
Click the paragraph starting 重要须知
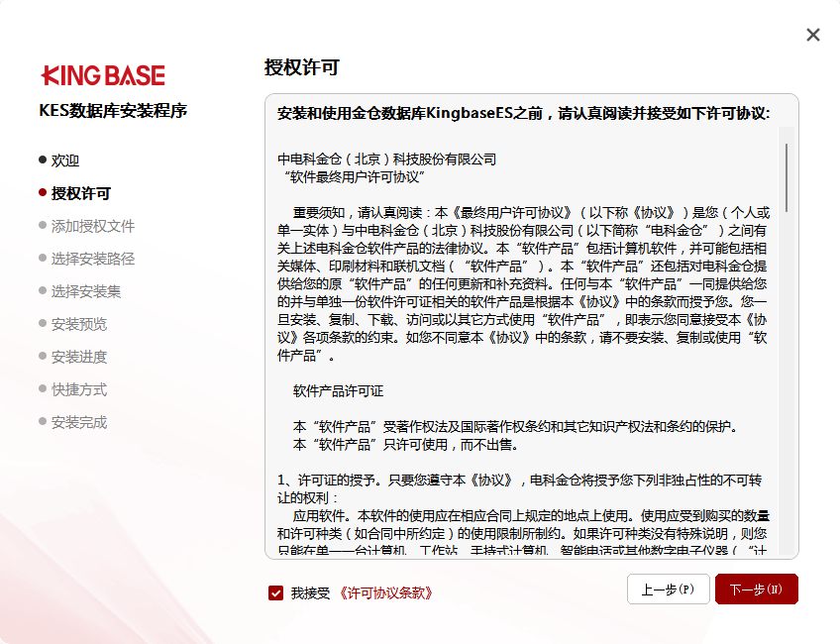[x=523, y=284]
